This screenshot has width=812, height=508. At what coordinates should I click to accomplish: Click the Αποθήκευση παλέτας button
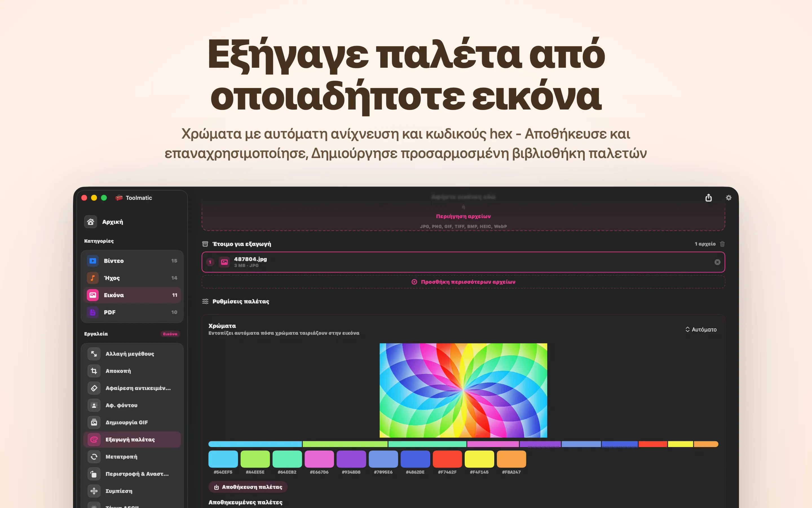point(248,487)
